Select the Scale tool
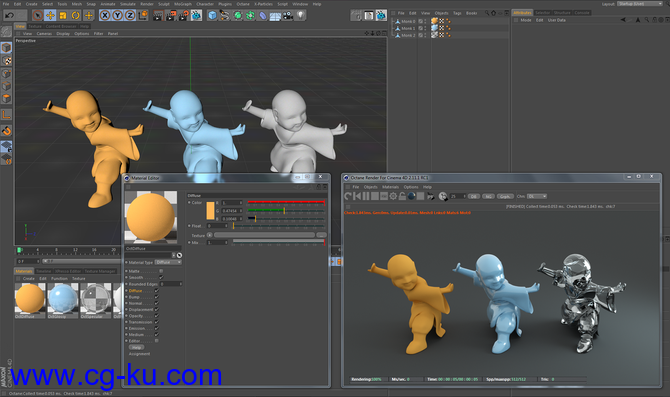The width and height of the screenshot is (670, 397). [63, 15]
